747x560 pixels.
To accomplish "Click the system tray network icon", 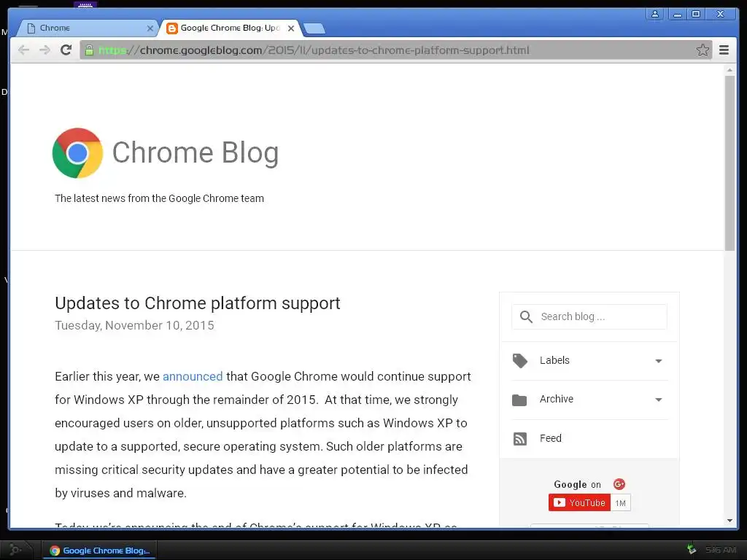I will point(691,550).
